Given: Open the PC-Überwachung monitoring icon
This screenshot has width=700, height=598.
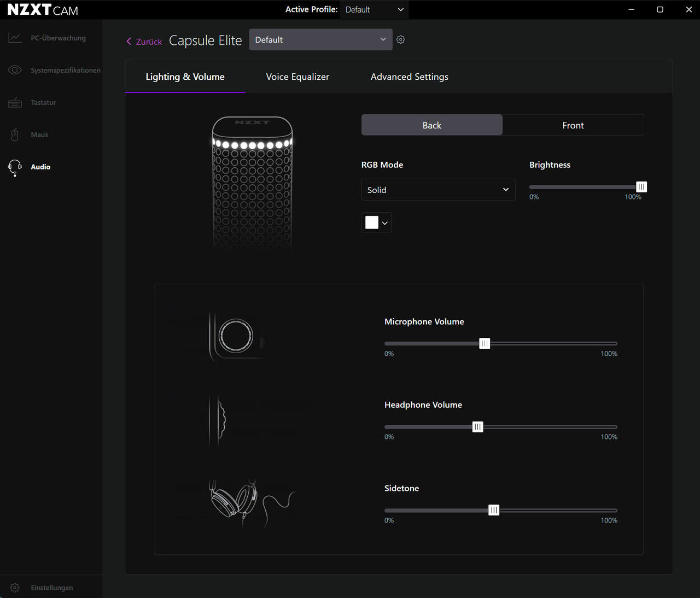Looking at the screenshot, I should [15, 38].
